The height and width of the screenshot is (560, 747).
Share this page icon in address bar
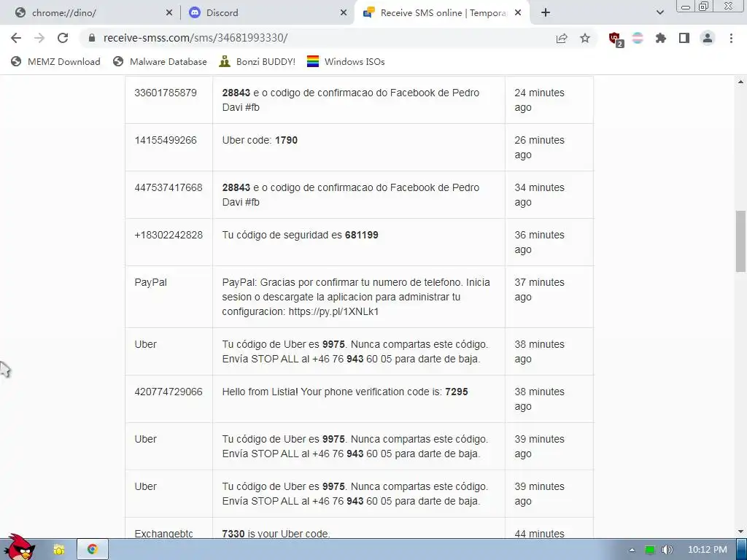click(562, 38)
